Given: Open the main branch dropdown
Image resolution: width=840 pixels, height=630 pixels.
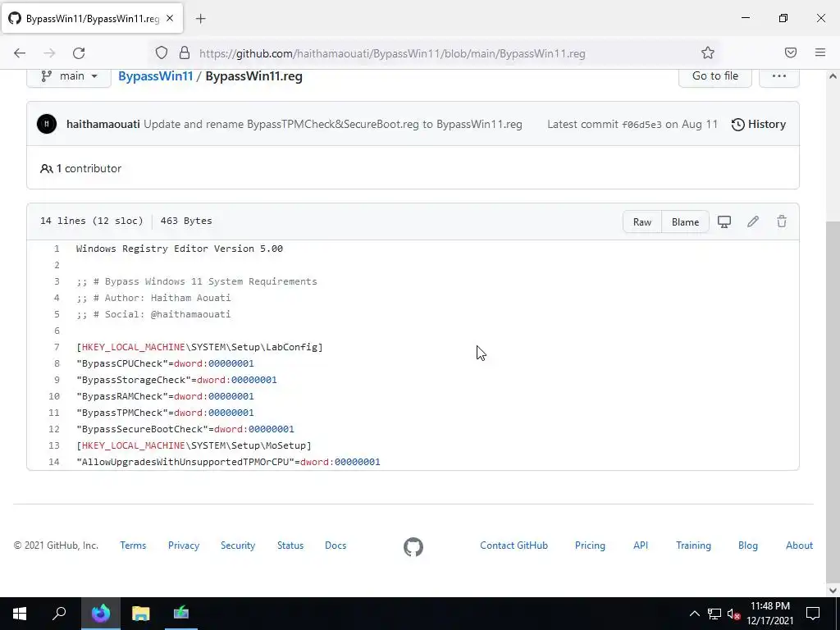Looking at the screenshot, I should tap(69, 76).
